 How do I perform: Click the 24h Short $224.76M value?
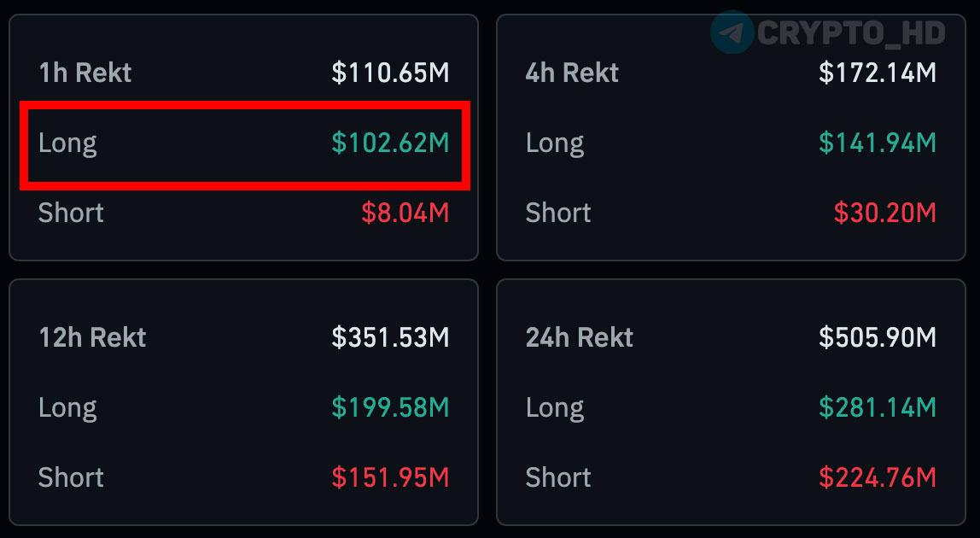point(878,477)
